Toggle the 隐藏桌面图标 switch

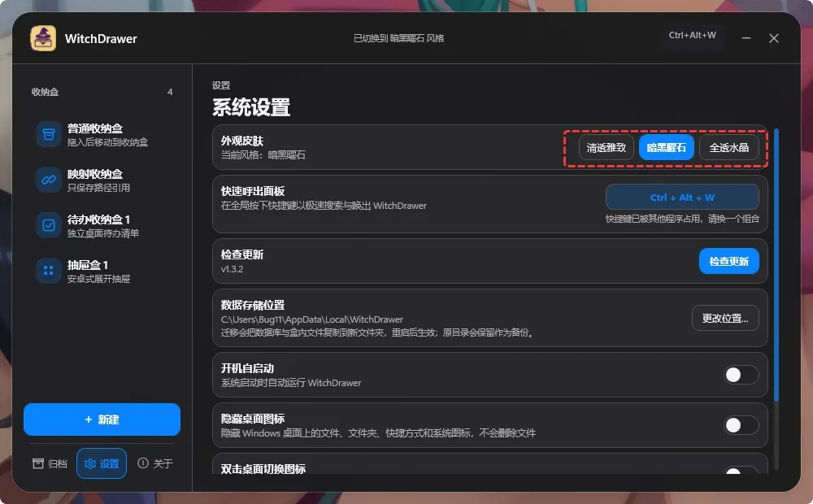tap(741, 425)
